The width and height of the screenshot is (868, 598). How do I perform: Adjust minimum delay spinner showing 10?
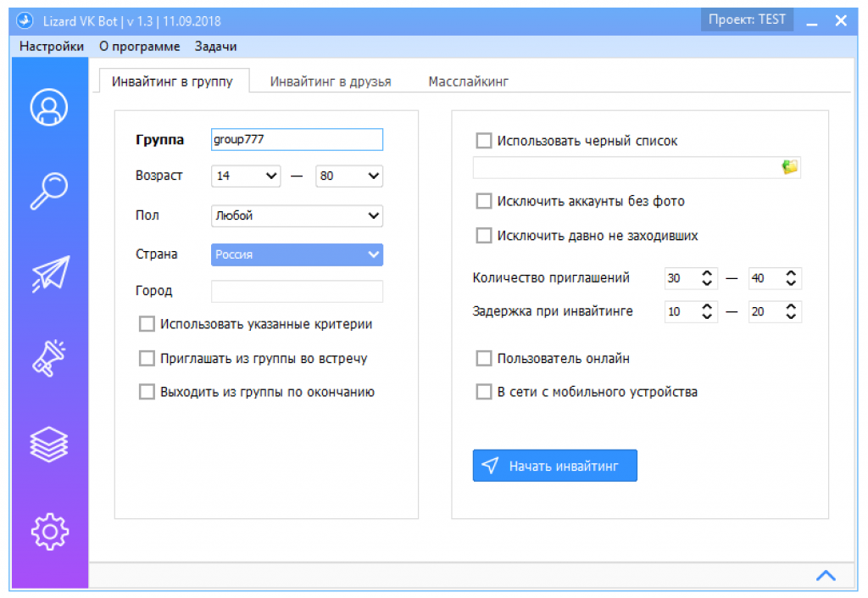click(x=691, y=312)
